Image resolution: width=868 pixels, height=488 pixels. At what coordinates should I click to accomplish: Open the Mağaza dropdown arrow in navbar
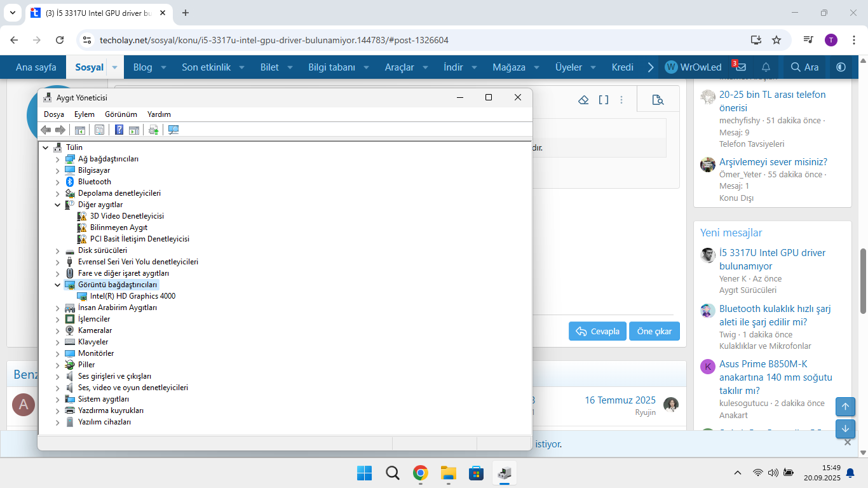(536, 67)
